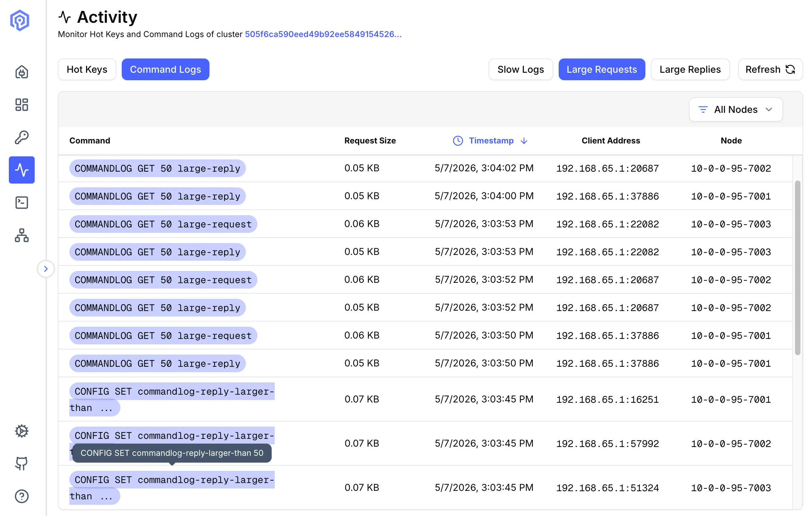Click CONFIG SET command for node 10-0-0-95-7003
Image resolution: width=812 pixels, height=516 pixels.
(x=172, y=488)
